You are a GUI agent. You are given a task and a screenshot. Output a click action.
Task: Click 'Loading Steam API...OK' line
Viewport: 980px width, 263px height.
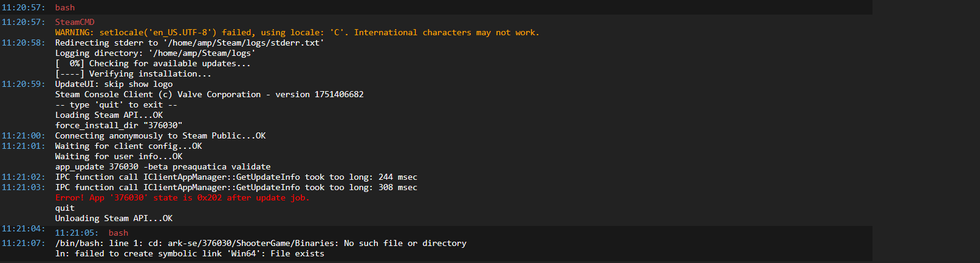109,115
